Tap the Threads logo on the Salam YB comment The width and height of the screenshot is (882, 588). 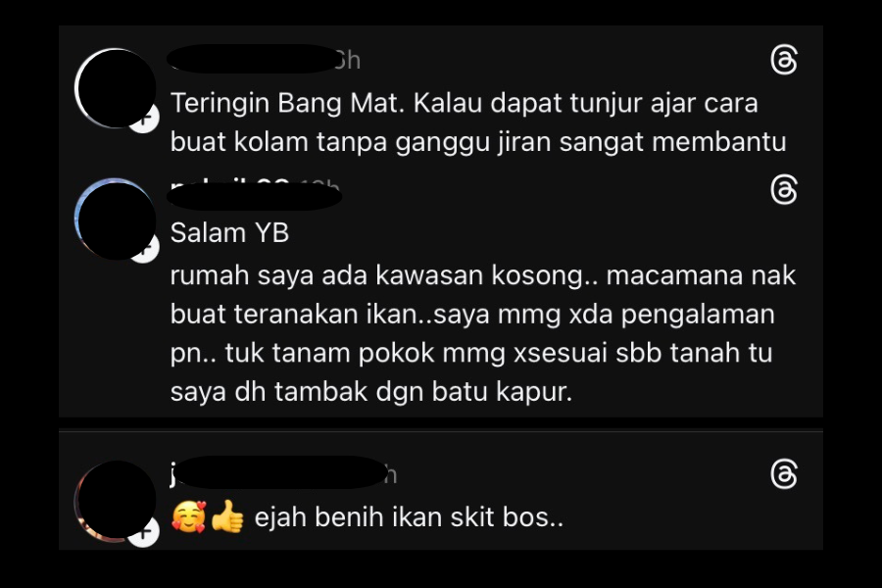point(784,190)
